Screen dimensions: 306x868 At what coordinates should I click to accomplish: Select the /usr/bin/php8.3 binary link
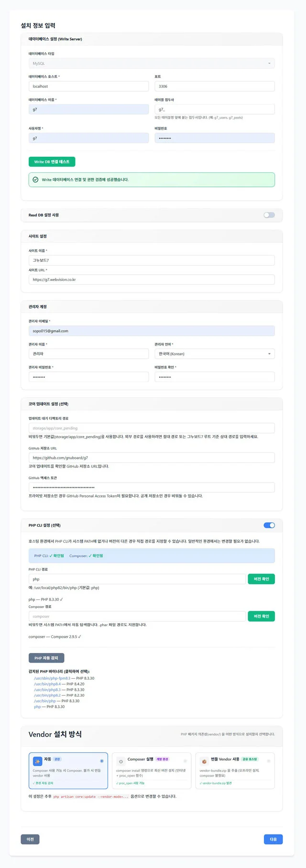click(47, 690)
